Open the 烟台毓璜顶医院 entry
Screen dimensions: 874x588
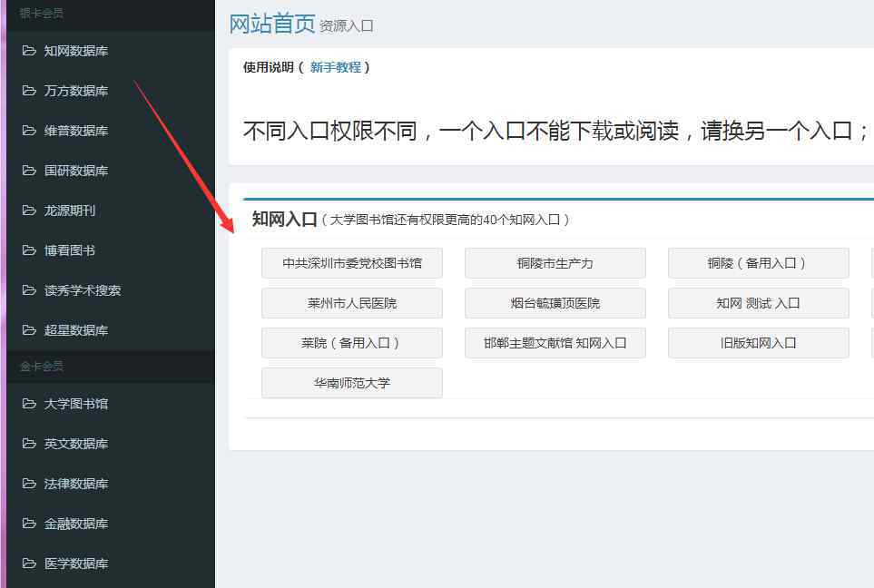click(x=555, y=303)
